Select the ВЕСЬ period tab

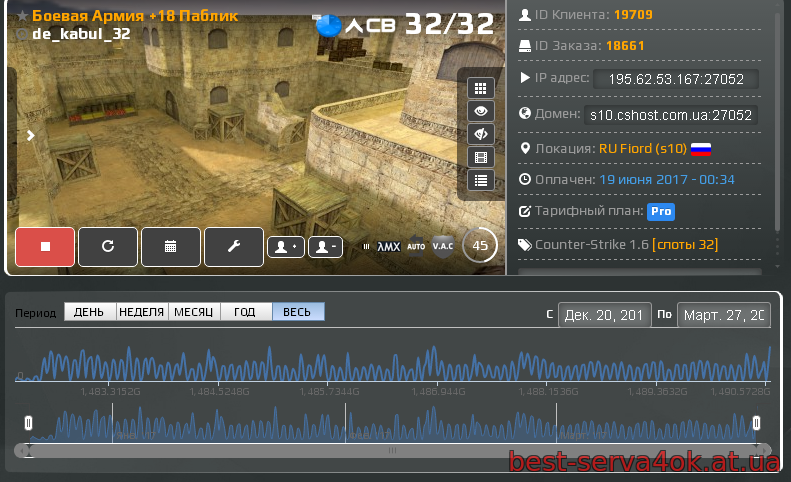pos(298,312)
